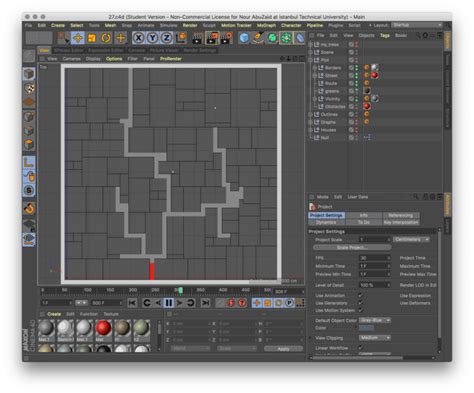Switch to the Referencing tab

click(401, 215)
